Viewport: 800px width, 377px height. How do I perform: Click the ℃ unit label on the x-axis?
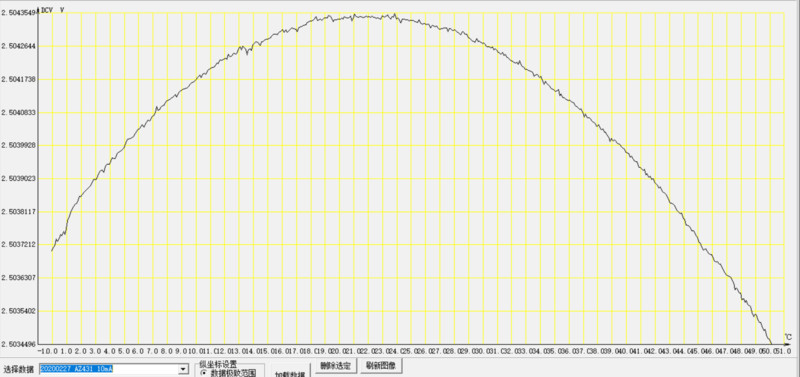(x=788, y=337)
